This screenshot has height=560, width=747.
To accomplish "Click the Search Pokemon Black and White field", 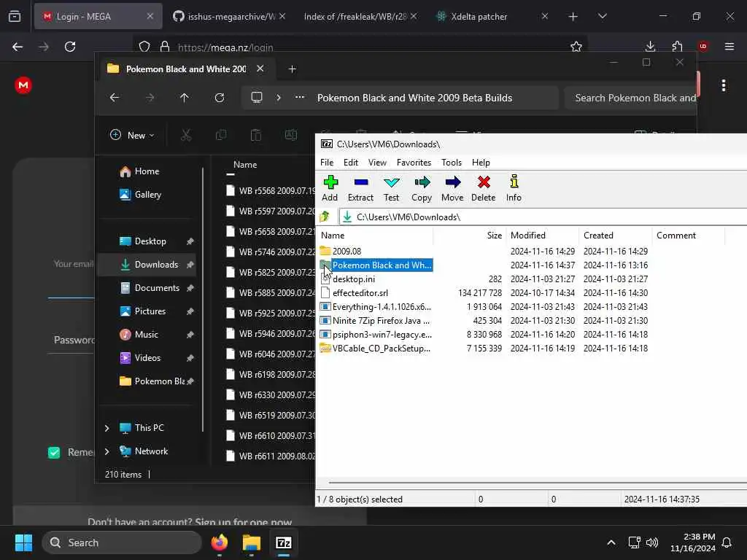I will pos(631,98).
